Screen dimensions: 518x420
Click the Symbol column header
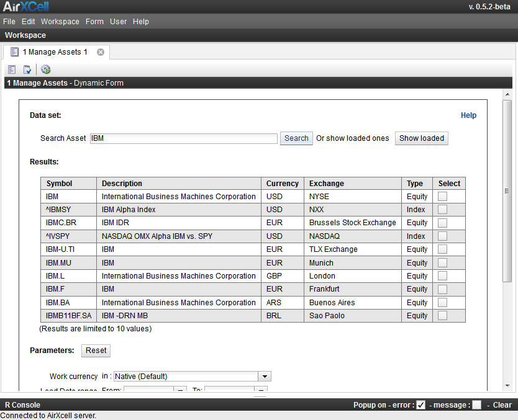pos(69,184)
